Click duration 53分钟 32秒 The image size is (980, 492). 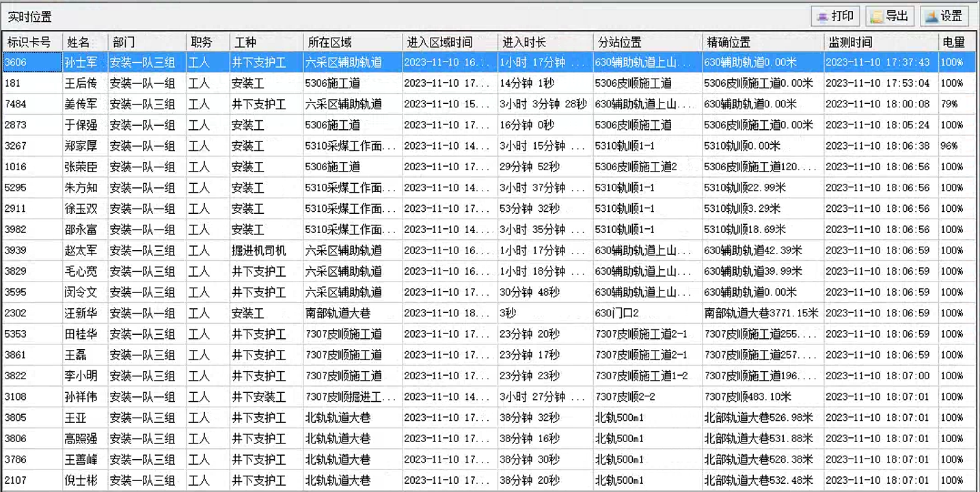point(530,209)
